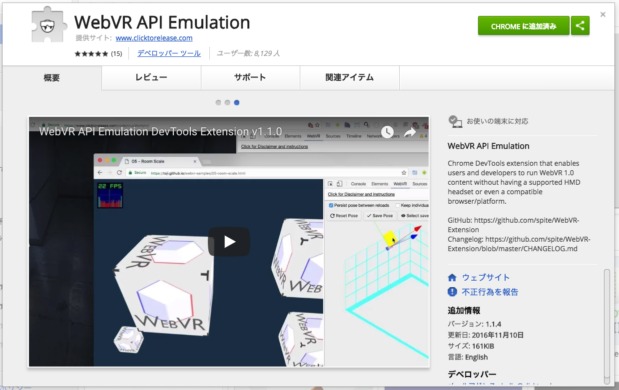The height and width of the screenshot is (390, 619).
Task: Click the WebVR extension puzzle piece icon
Action: (x=49, y=24)
